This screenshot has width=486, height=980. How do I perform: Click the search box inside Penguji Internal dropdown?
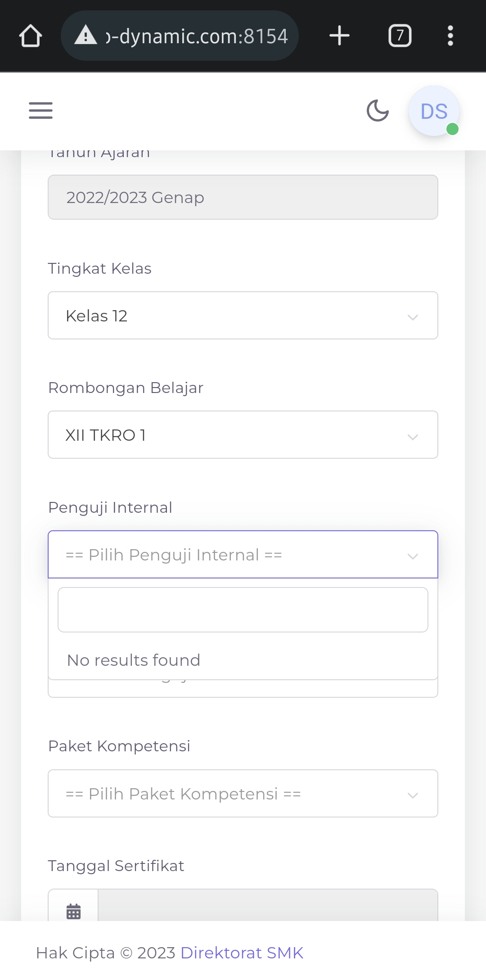tap(243, 610)
